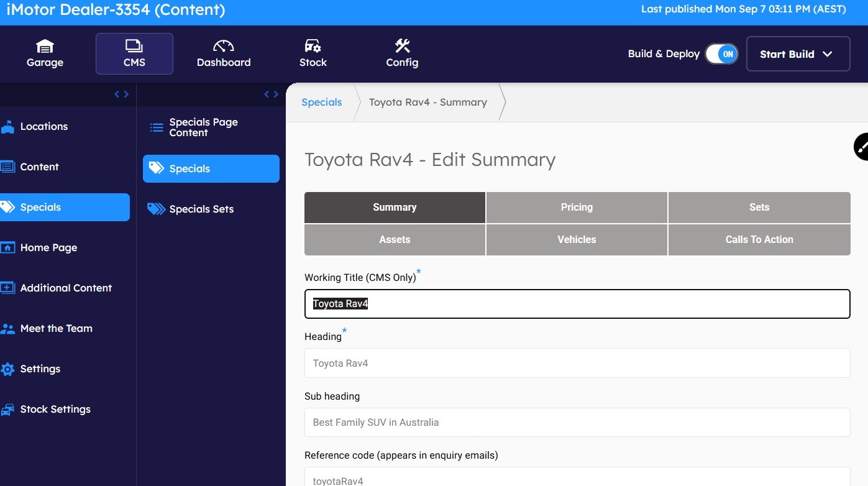
Task: Open Stock Settings in the sidebar
Action: pos(65,410)
